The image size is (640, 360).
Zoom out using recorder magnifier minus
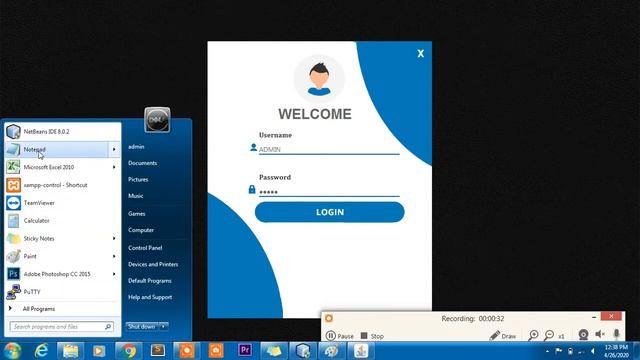click(549, 336)
